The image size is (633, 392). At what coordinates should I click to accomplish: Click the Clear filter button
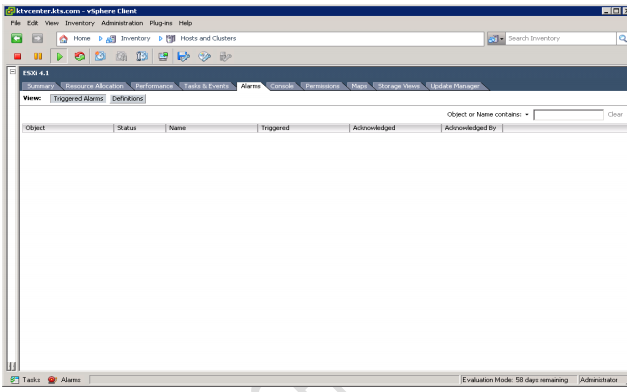point(615,115)
